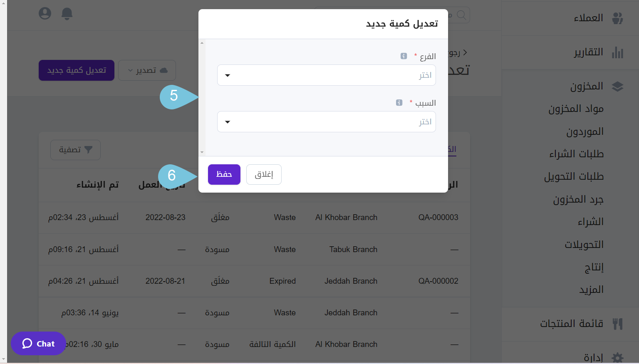Click the user profile avatar icon

[x=45, y=13]
